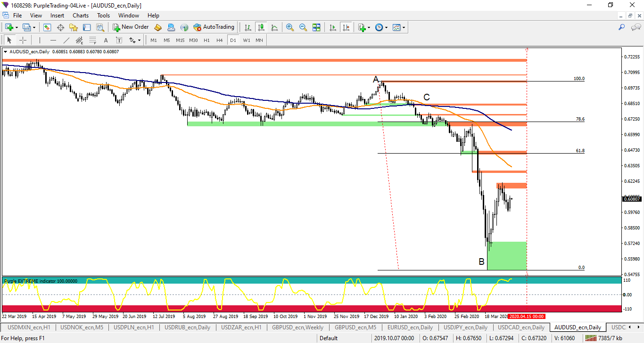Select the trendline drawing tool
Image resolution: width=644 pixels, height=343 pixels.
click(66, 40)
